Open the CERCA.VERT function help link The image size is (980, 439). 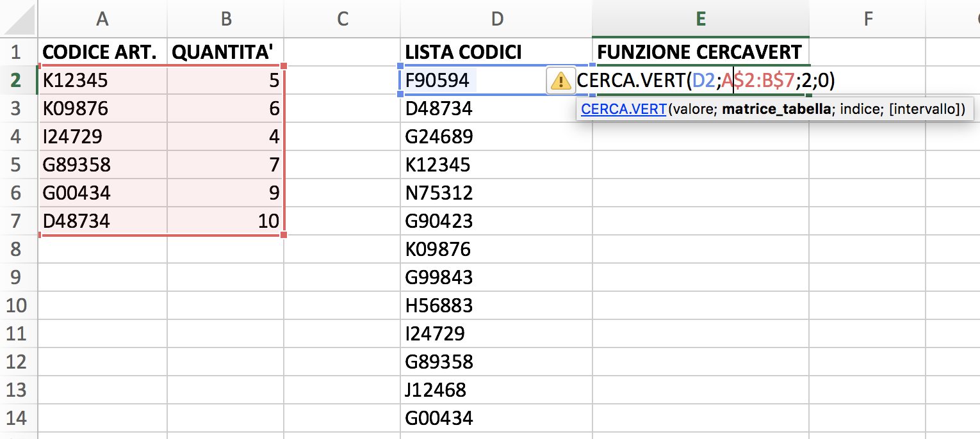[x=623, y=109]
